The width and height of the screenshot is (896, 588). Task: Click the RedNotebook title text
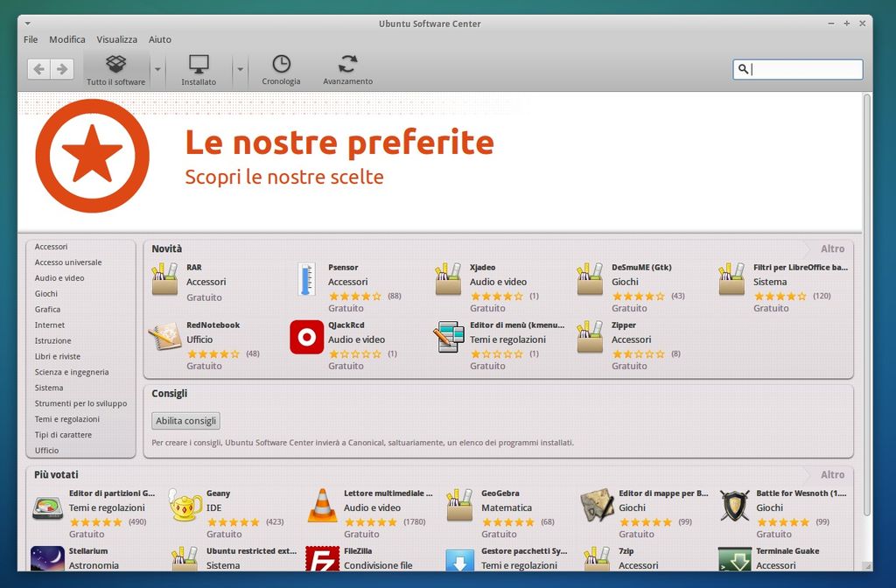pos(213,325)
